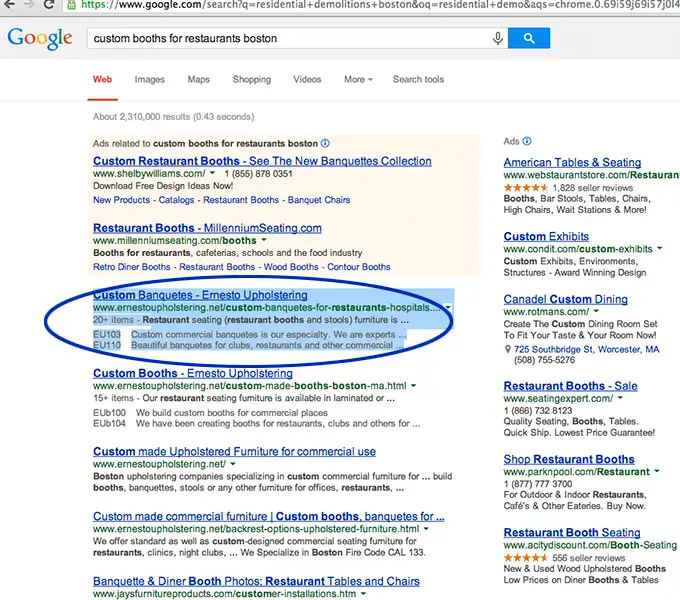Expand arrow next to millenniumseating.com/booths URL
Viewport: 680px width, 600px height.
tap(264, 241)
